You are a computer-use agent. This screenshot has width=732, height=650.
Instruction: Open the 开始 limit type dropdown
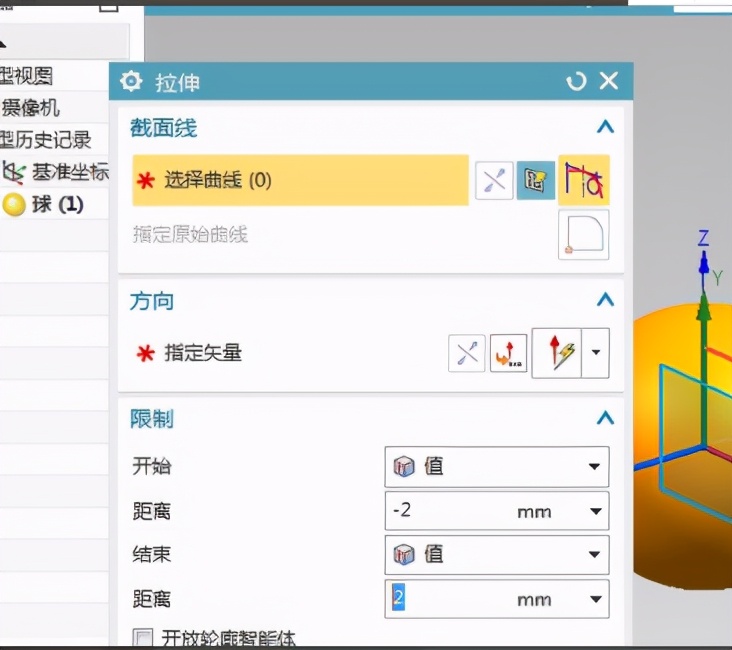[x=497, y=466]
